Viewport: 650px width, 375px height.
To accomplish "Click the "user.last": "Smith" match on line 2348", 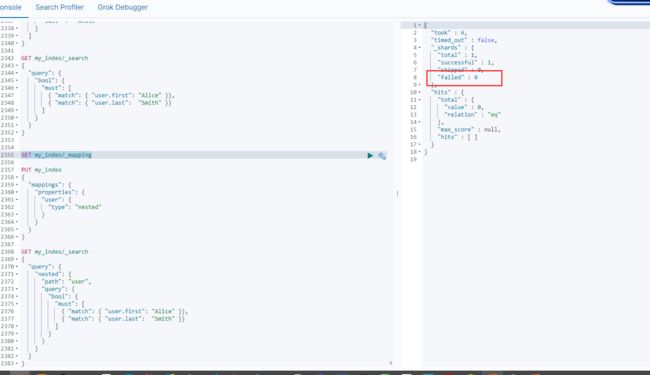I will [109, 103].
